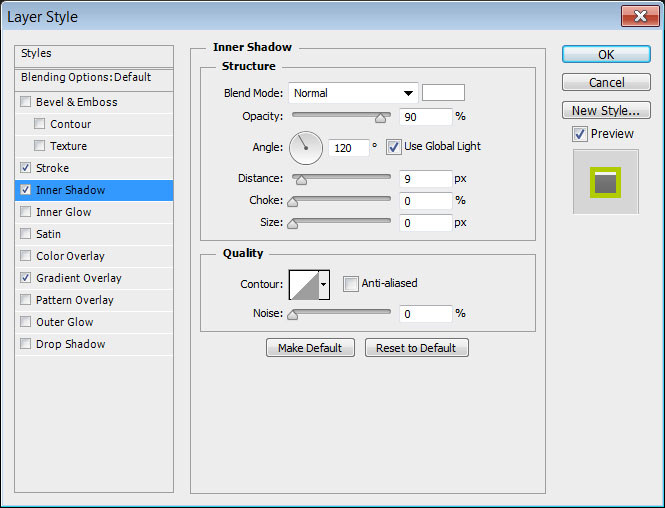
Task: Select Drop Shadow in styles list
Action: coord(70,344)
